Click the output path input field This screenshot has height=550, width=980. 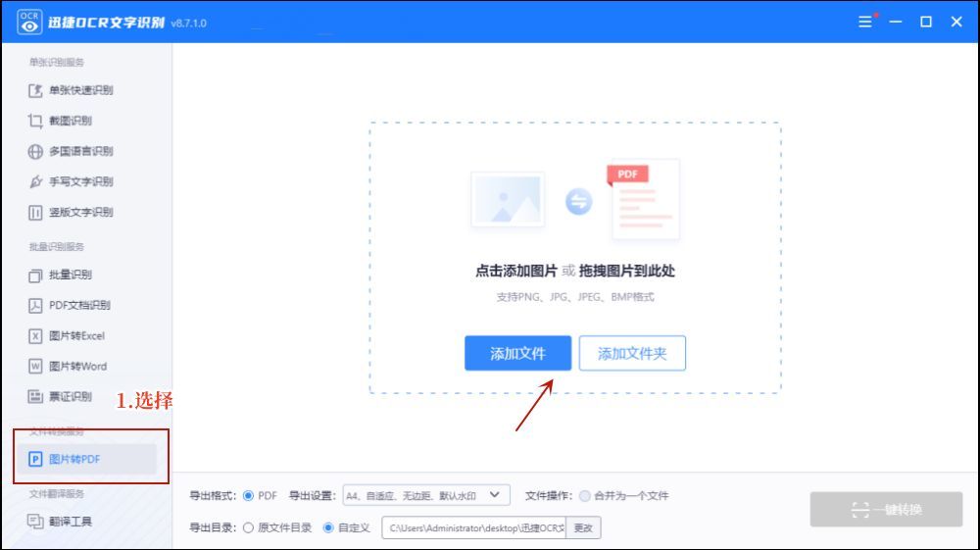[x=473, y=527]
